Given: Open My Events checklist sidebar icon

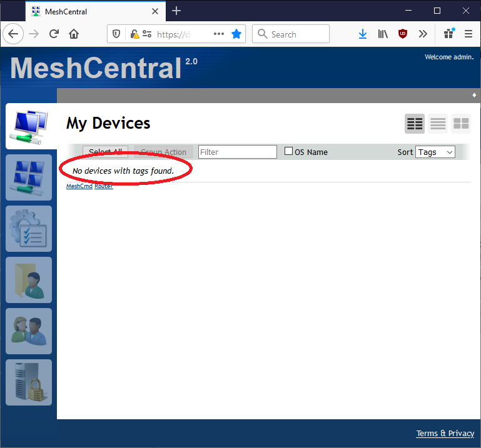Looking at the screenshot, I should (29, 229).
